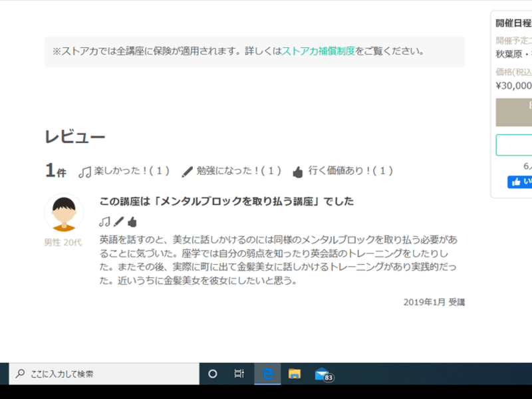Open the ストアカ補償制度 link
The image size is (532, 399).
[319, 51]
